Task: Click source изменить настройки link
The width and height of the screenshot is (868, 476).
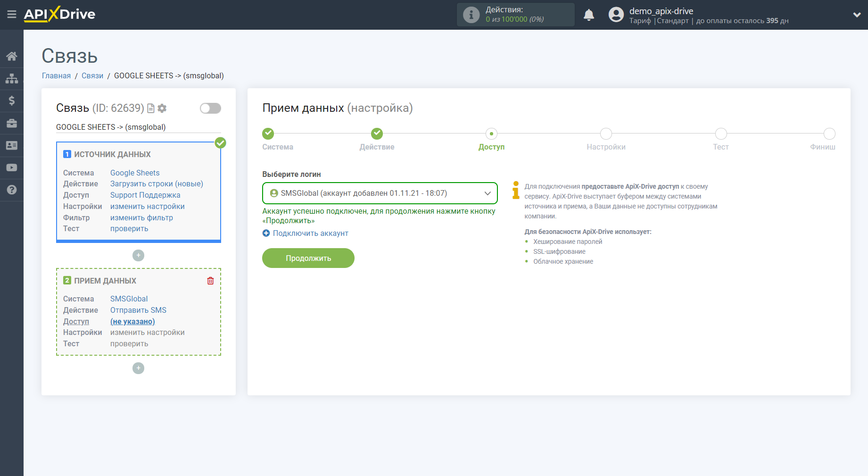Action: point(148,206)
